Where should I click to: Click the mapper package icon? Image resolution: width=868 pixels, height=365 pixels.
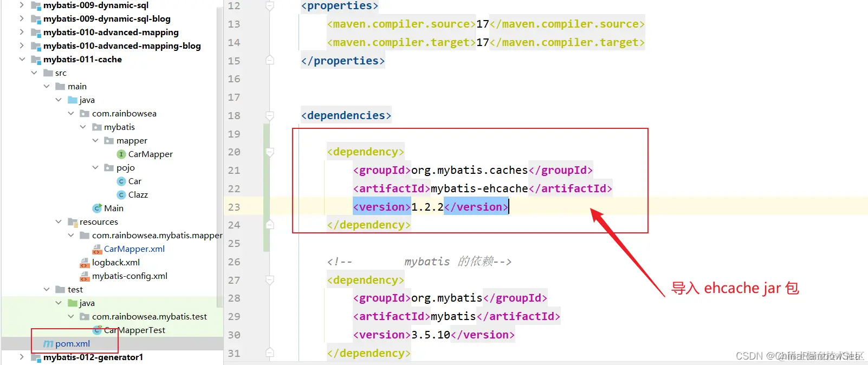[x=109, y=141]
